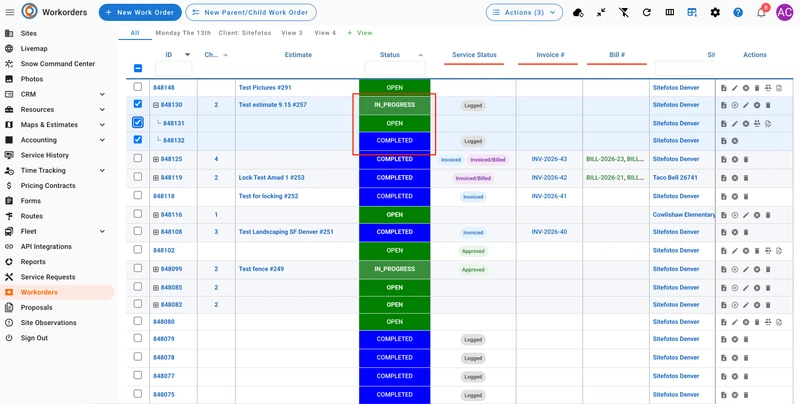Click the blue COMPLETED status cell of 848118
The width and height of the screenshot is (800, 404).
(x=394, y=196)
